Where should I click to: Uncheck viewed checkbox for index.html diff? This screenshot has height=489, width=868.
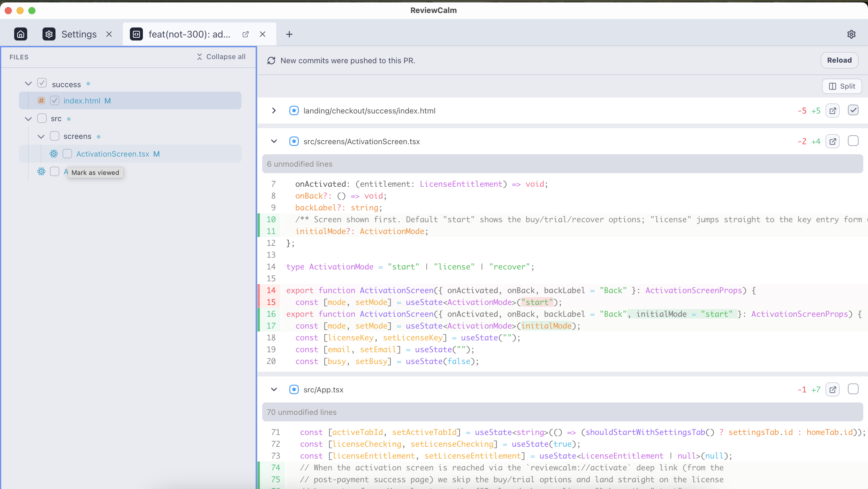(853, 110)
